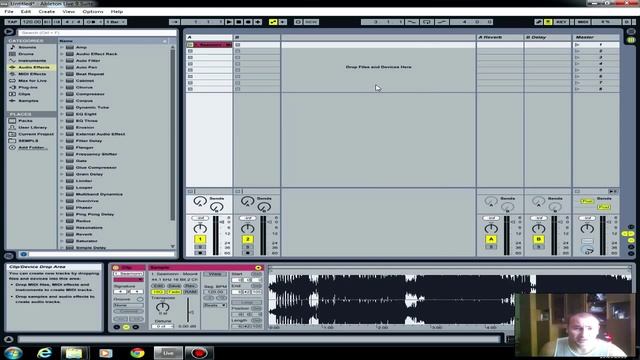
Task: Toggle the clip Fade button
Action: 173,292
